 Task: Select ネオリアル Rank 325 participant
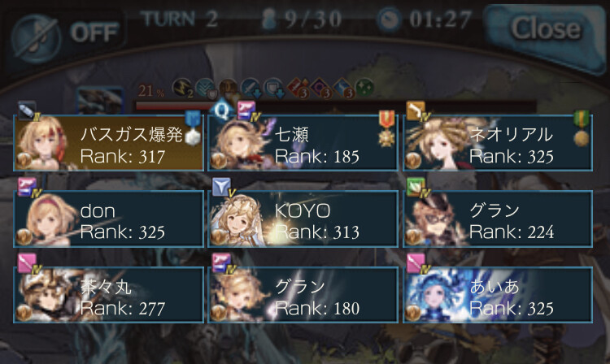(498, 142)
